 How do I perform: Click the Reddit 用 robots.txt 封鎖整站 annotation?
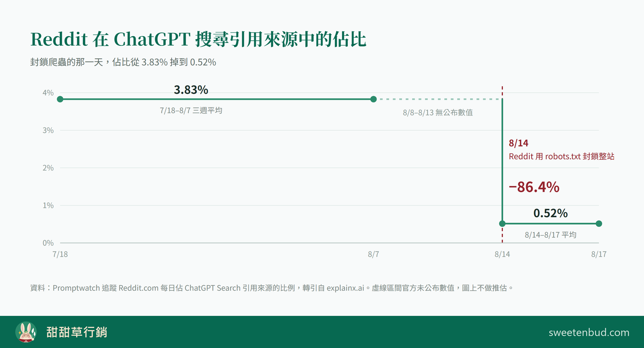pyautogui.click(x=561, y=156)
